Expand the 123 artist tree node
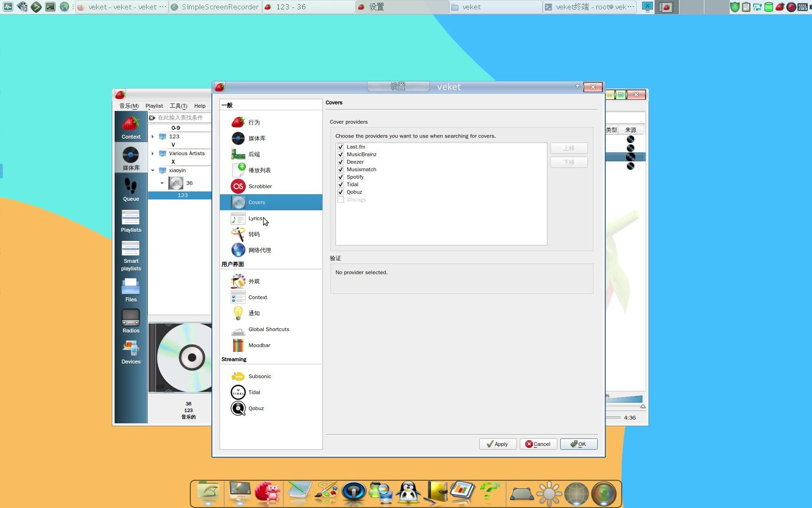Image resolution: width=812 pixels, height=508 pixels. click(153, 136)
